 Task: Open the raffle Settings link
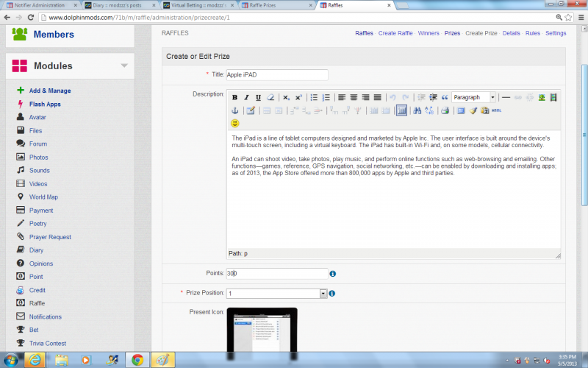point(556,33)
